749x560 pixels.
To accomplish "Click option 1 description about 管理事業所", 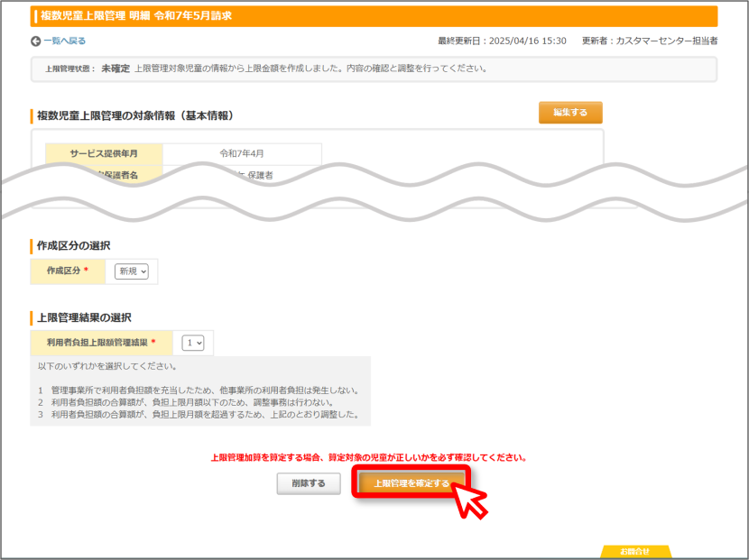I will click(x=199, y=390).
